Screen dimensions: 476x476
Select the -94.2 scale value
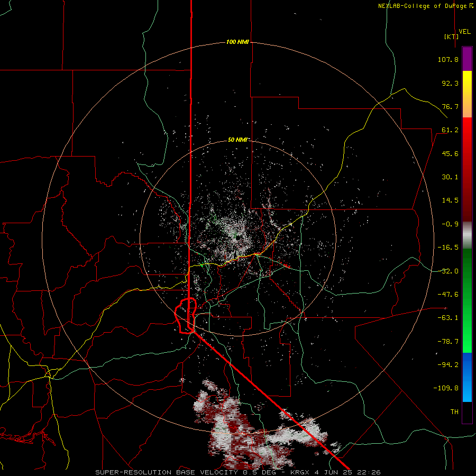pos(448,365)
